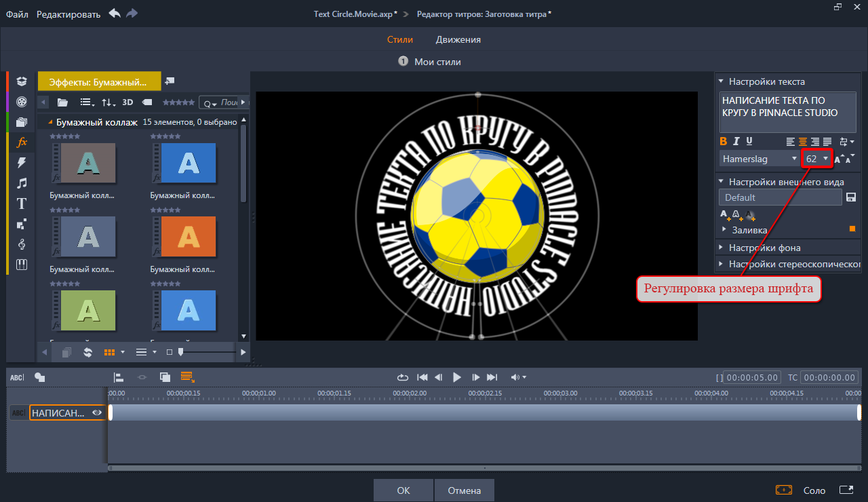The height and width of the screenshot is (502, 868).
Task: Expand the Настройки фона section
Action: click(722, 248)
